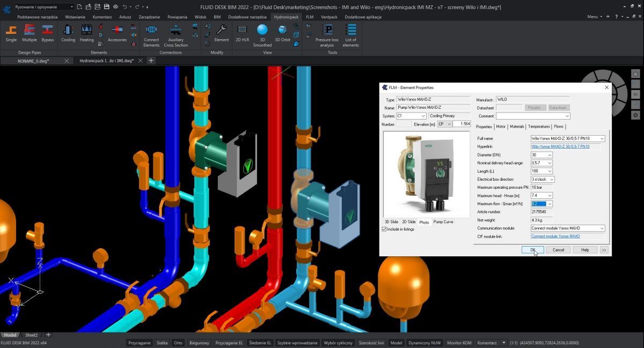Toggle Siatka grid in status bar

pos(162,343)
